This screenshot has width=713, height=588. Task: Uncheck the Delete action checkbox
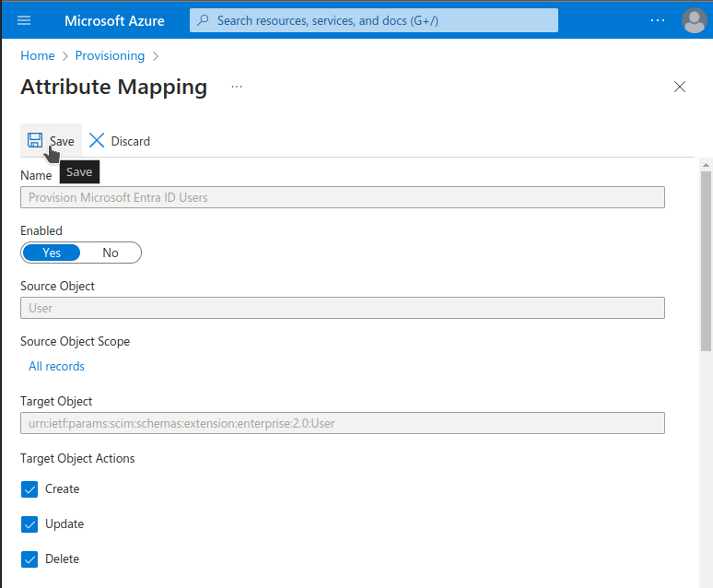[29, 559]
